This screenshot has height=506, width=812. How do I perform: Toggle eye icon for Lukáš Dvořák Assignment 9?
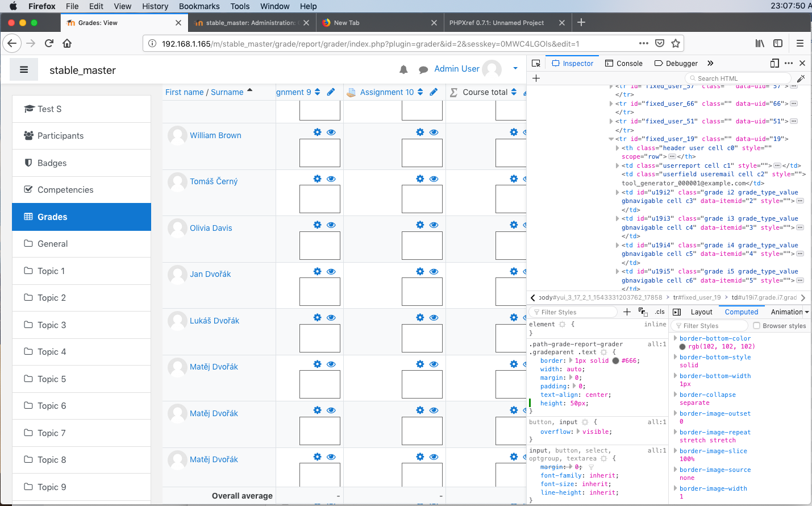click(331, 317)
